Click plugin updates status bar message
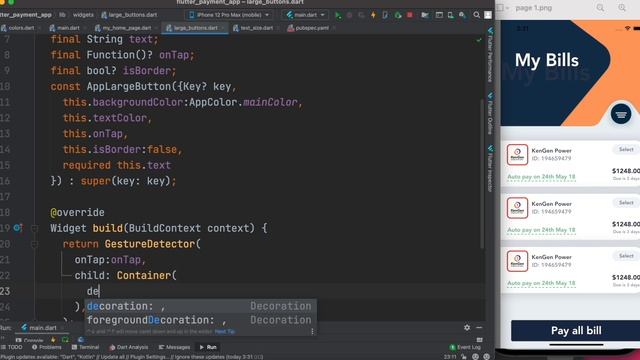Image resolution: width=640 pixels, height=360 pixels. pos(131,357)
